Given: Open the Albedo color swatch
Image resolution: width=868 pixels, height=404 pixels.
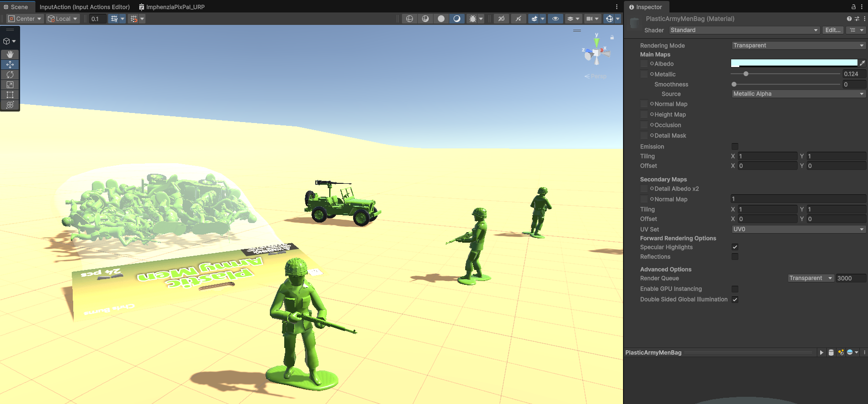Looking at the screenshot, I should pyautogui.click(x=794, y=63).
